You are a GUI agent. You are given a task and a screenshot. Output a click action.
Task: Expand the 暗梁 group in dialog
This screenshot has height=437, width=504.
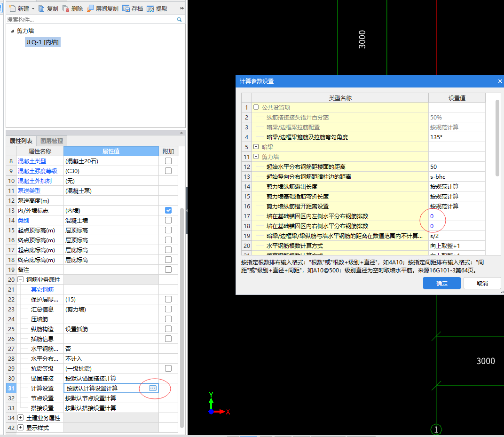pyautogui.click(x=256, y=147)
